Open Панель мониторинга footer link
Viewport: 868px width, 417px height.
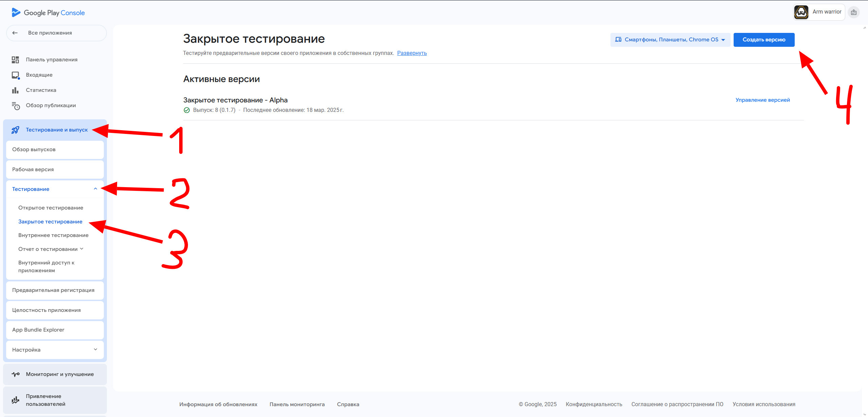coord(297,404)
